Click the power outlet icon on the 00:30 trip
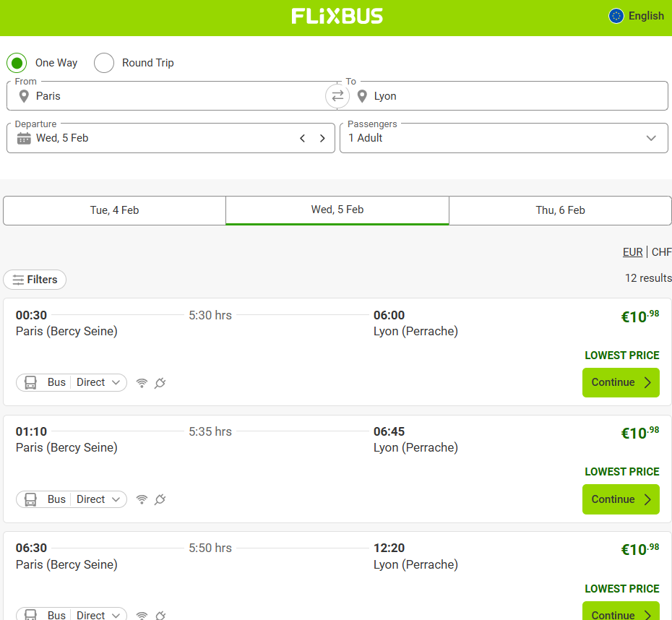This screenshot has width=672, height=620. click(160, 383)
